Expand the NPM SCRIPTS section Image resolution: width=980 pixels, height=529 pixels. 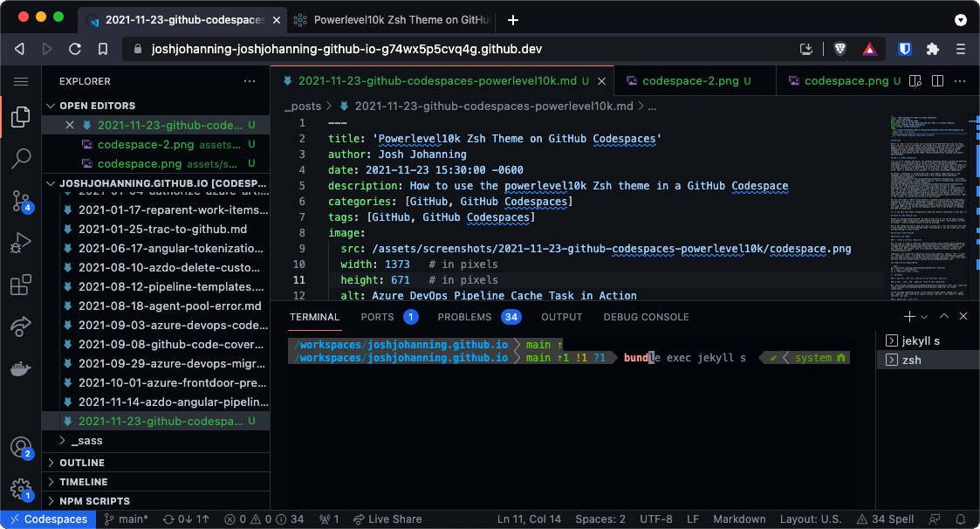94,501
